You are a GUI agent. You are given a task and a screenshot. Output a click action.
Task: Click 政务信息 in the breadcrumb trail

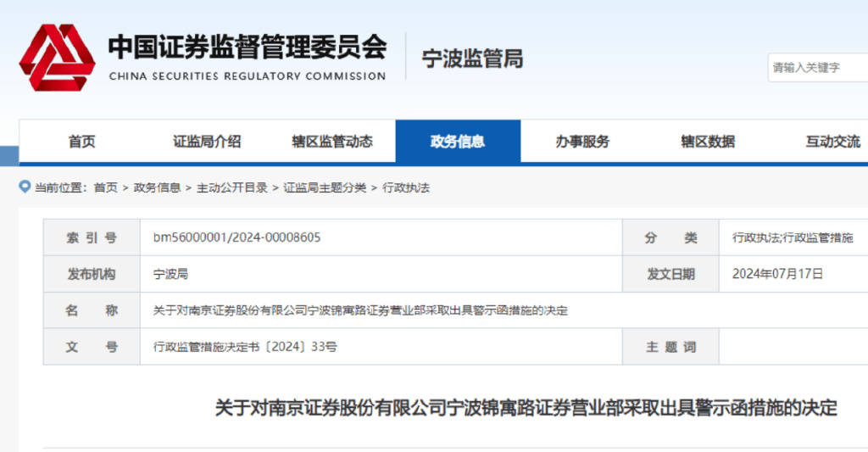157,187
